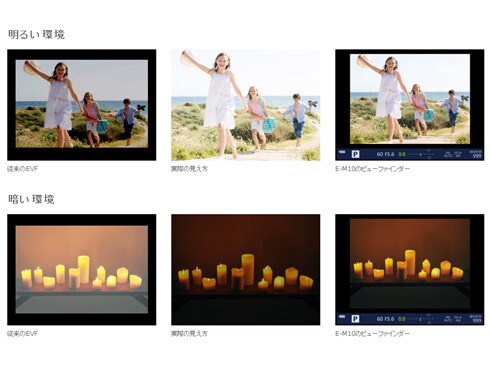Open the bright-scene E-M10 viewfinder image
This screenshot has height=368, width=490.
point(410,105)
